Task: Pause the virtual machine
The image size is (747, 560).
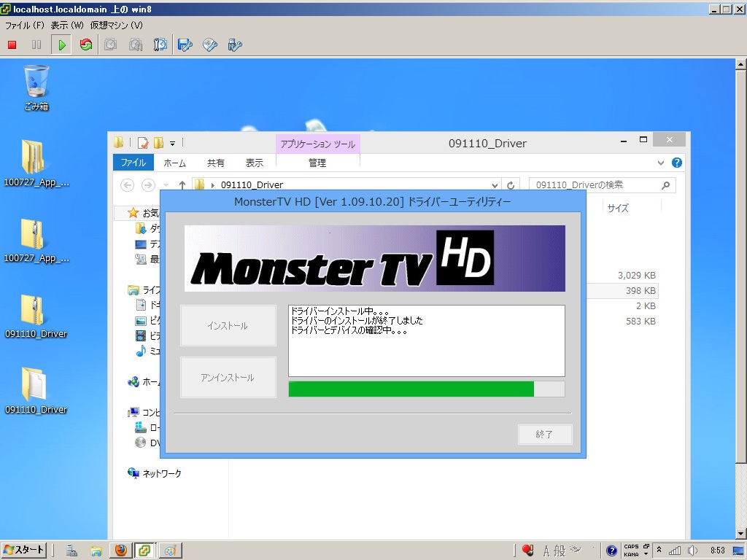Action: click(36, 44)
